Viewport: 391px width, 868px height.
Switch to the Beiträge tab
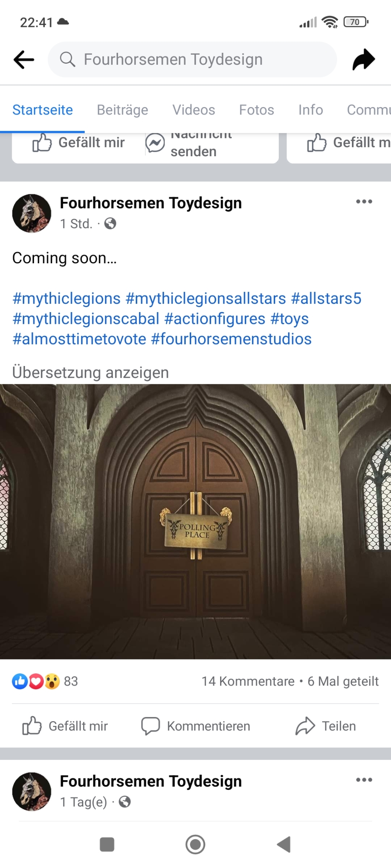click(122, 110)
